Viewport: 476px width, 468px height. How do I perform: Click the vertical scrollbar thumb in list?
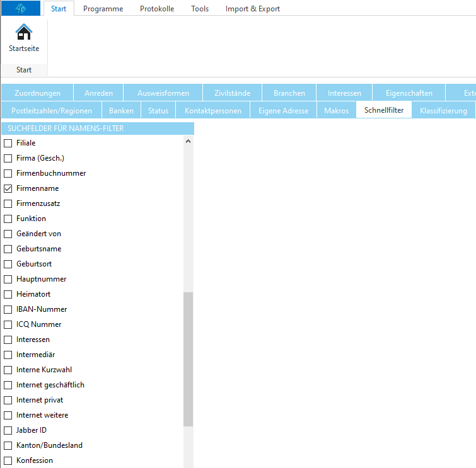click(x=188, y=359)
